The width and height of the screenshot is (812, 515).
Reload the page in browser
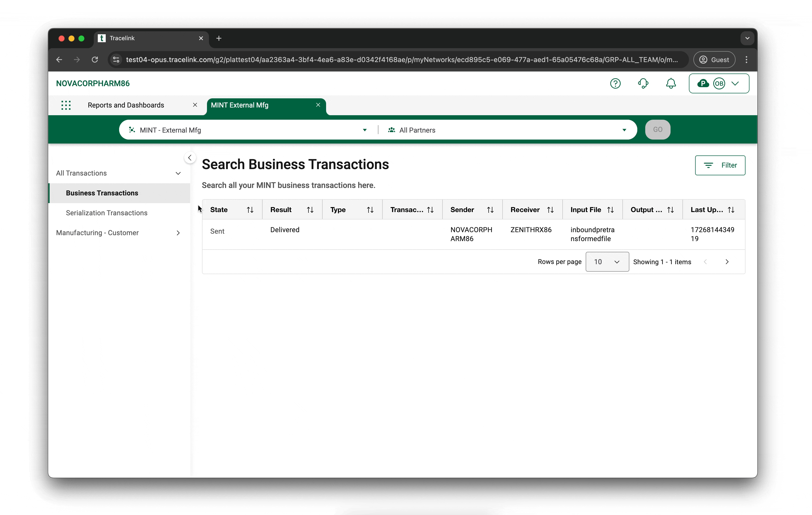(x=95, y=60)
